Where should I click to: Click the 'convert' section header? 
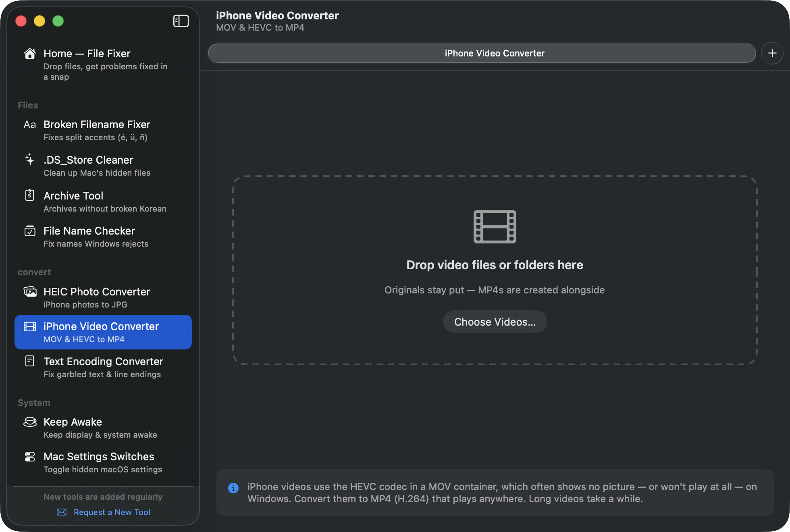click(x=34, y=272)
